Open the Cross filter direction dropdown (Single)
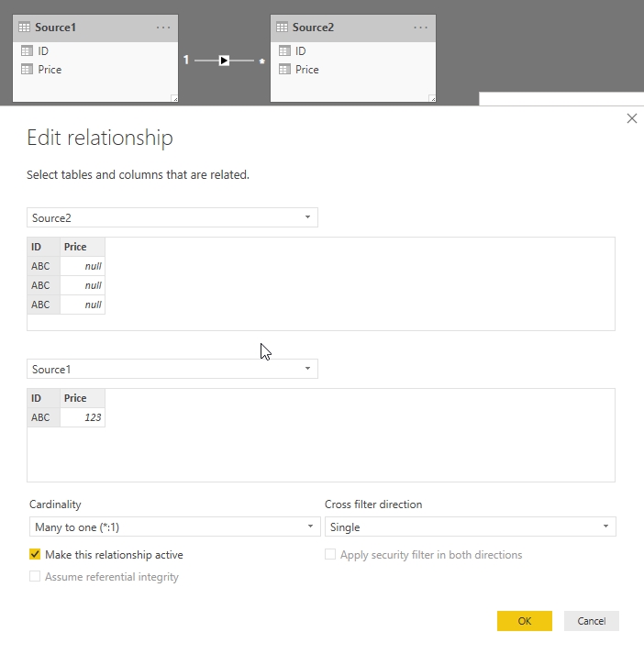The width and height of the screenshot is (644, 654). coord(470,527)
